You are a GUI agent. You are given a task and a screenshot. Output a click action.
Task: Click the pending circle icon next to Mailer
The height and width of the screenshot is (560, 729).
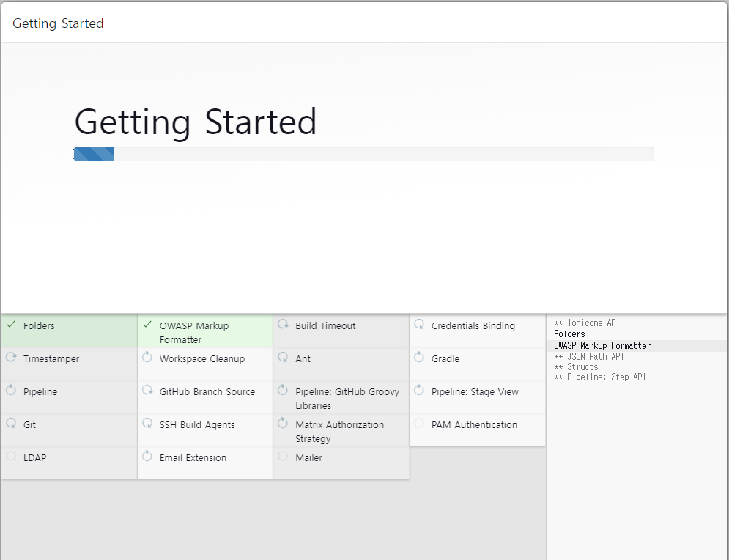tap(283, 456)
